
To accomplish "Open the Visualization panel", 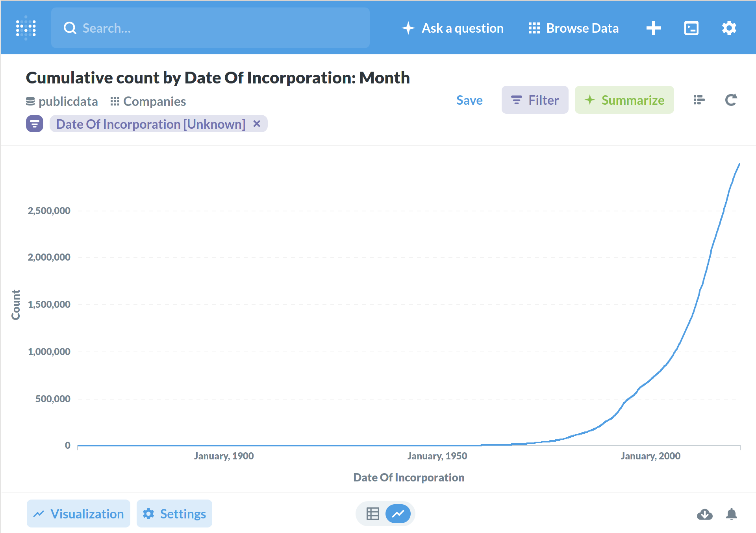I will 78,514.
